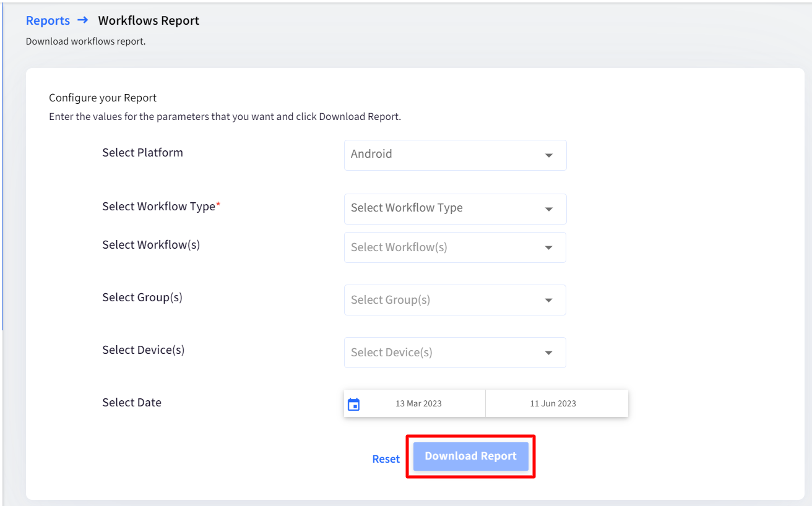Viewport: 812px width, 506px height.
Task: Click the arrow on Select Workflow(s) field
Action: [548, 248]
